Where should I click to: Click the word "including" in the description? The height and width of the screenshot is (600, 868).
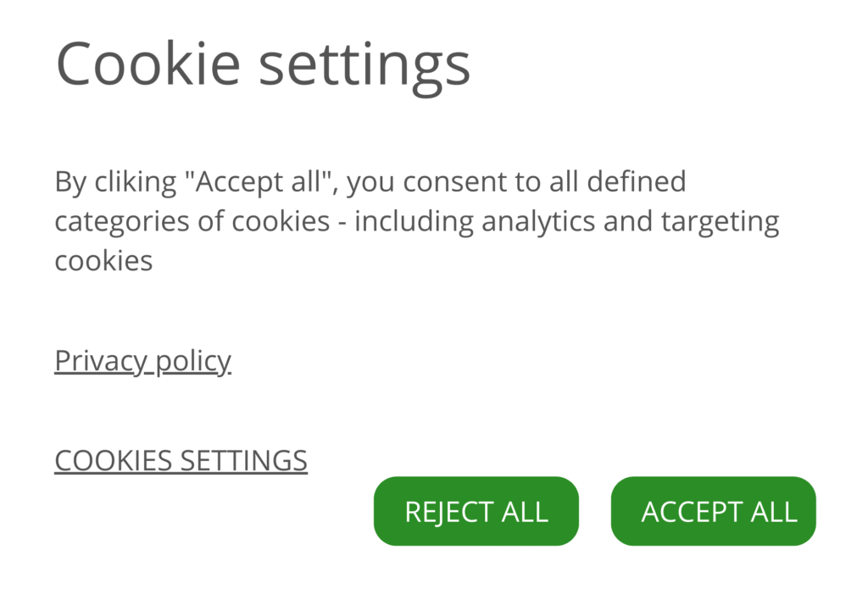[415, 221]
